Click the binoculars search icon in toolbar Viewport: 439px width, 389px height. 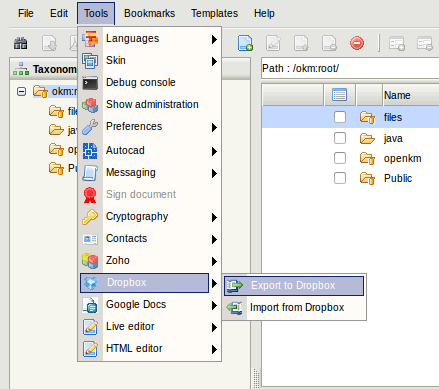[x=20, y=43]
